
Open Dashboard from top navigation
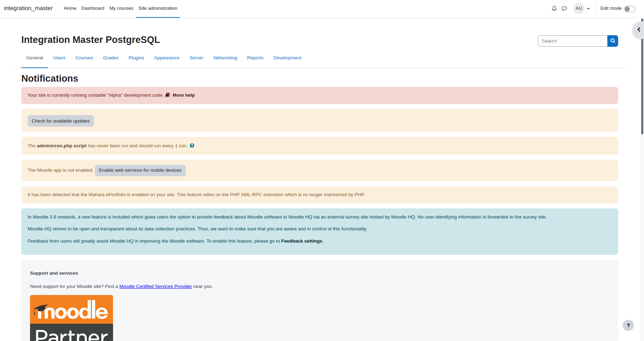point(93,8)
